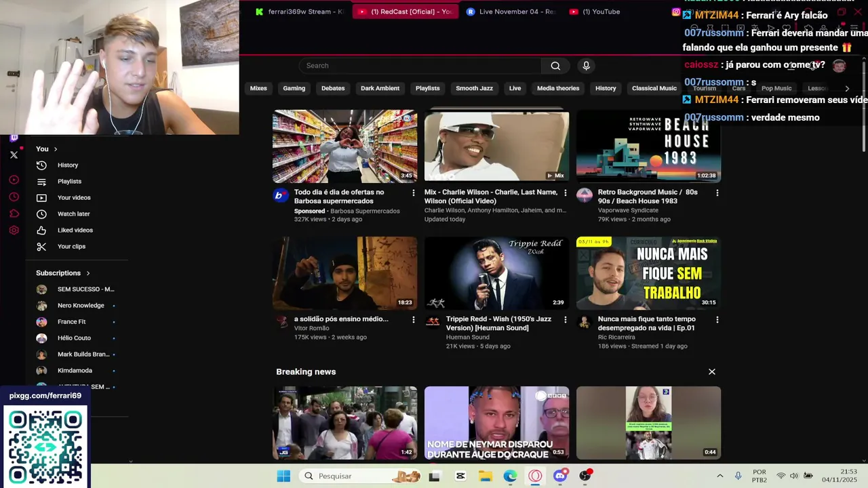Select the Dark Ambient category chip
The width and height of the screenshot is (868, 488).
(380, 88)
